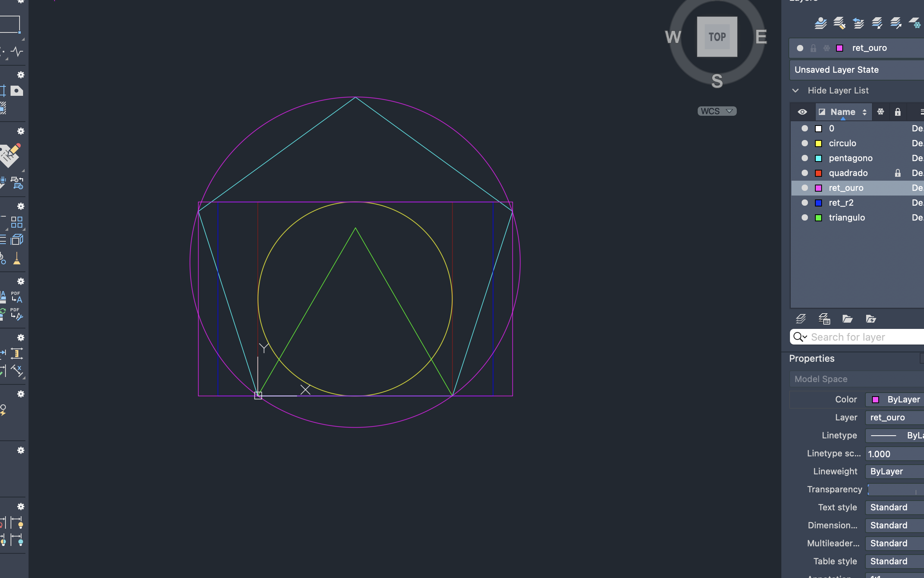Screen dimensions: 924x578
Task: Collapse the Hide Layer List chevron
Action: pyautogui.click(x=795, y=90)
